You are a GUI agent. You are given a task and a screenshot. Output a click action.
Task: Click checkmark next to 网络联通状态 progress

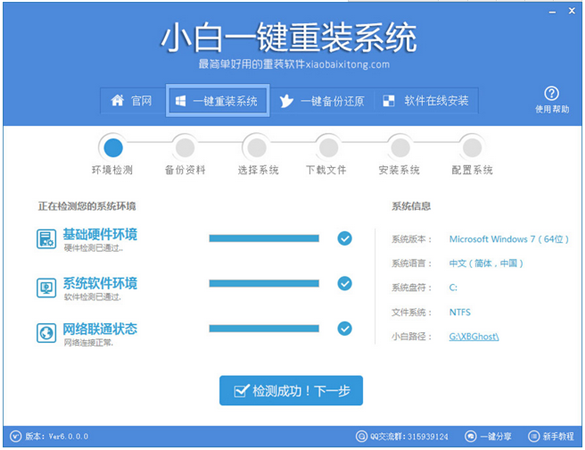(345, 329)
